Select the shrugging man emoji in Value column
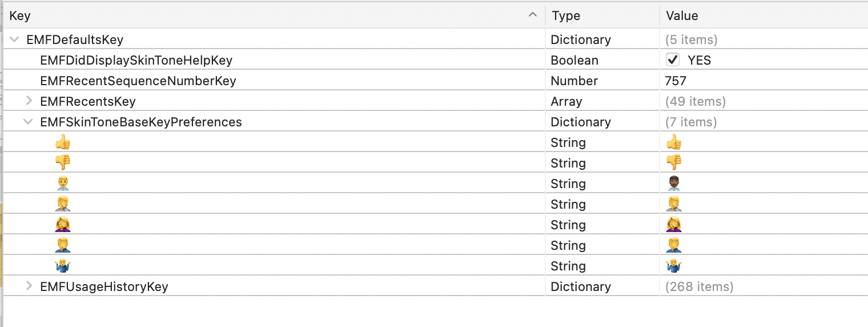This screenshot has width=868, height=327. click(674, 266)
